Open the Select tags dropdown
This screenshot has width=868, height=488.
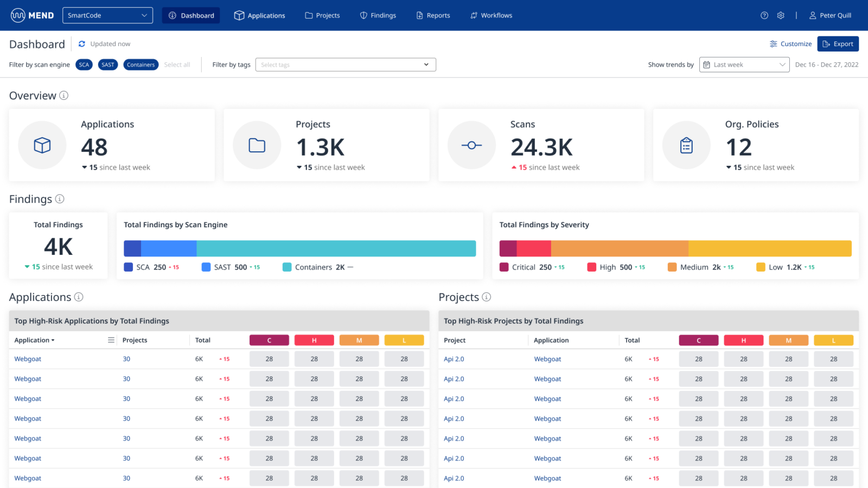(346, 65)
